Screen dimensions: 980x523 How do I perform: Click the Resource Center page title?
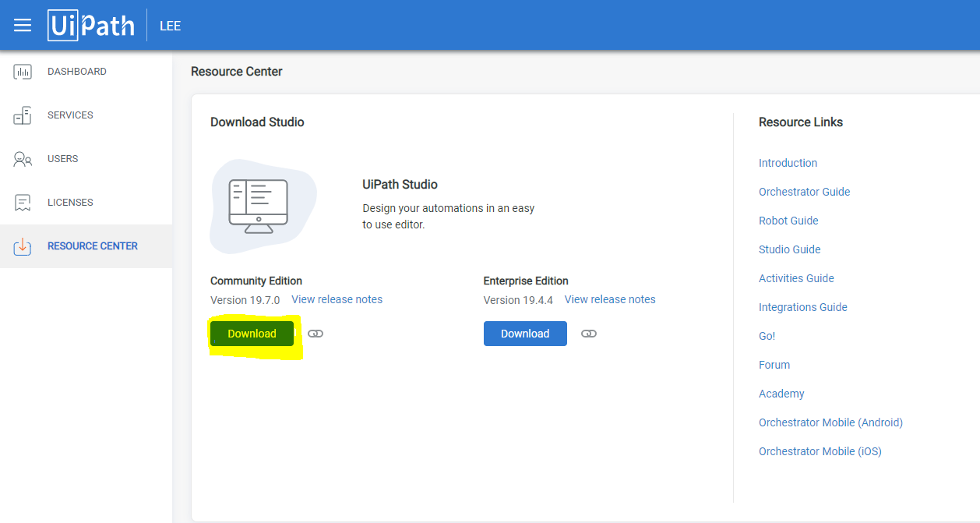pyautogui.click(x=237, y=72)
